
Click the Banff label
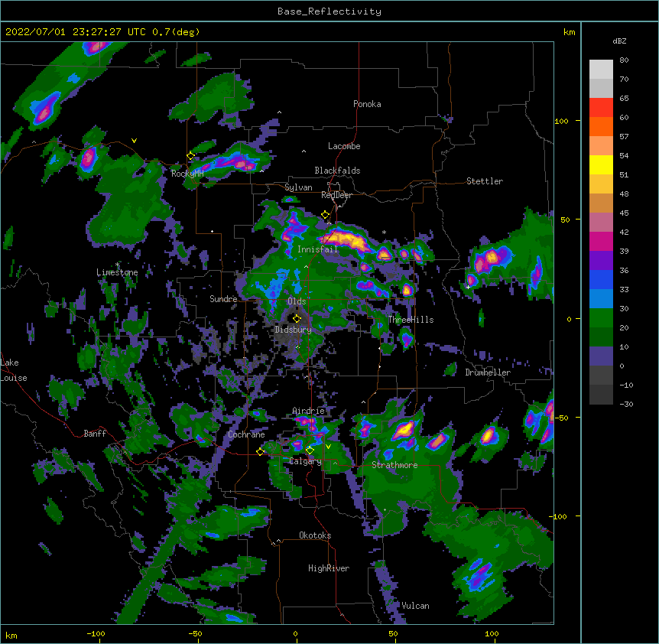[x=95, y=434]
